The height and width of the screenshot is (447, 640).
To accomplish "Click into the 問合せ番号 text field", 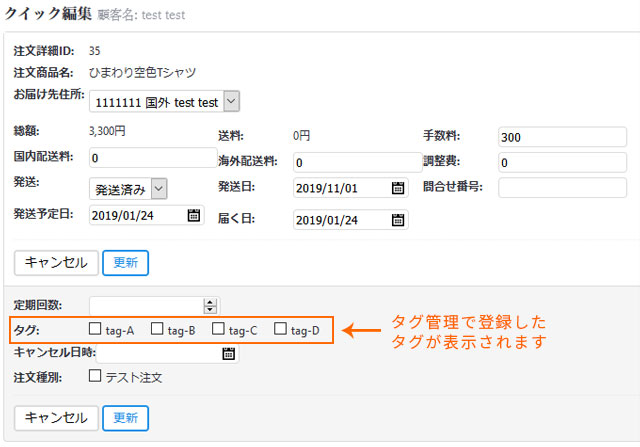I will click(561, 187).
